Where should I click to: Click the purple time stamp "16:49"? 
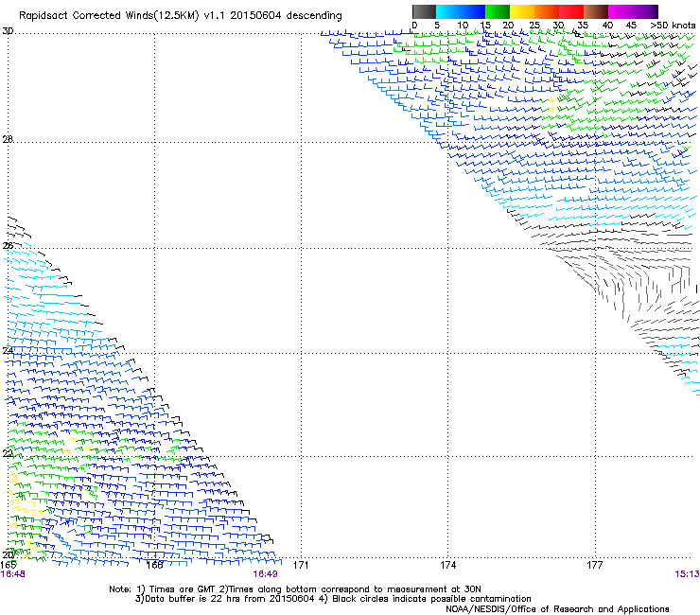[x=265, y=574]
